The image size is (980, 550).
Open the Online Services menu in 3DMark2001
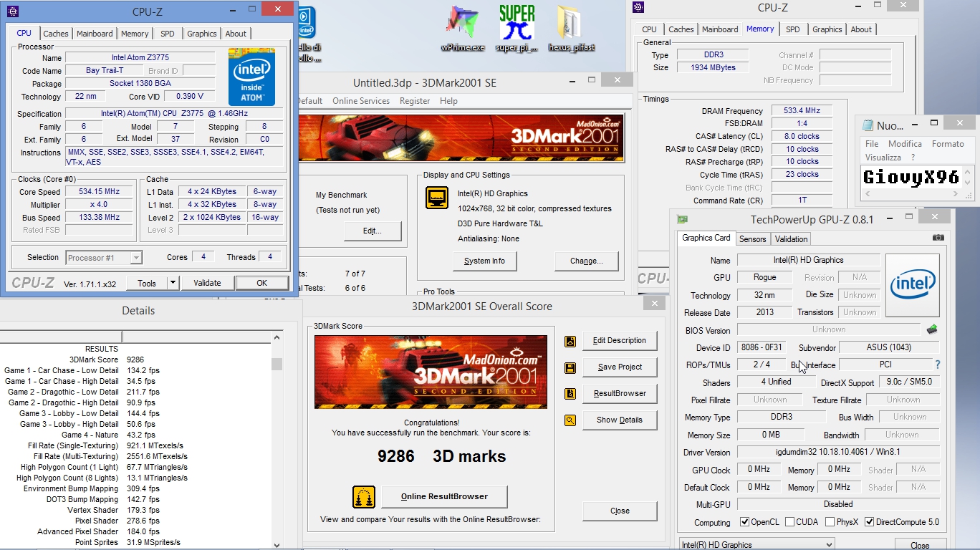pos(361,101)
